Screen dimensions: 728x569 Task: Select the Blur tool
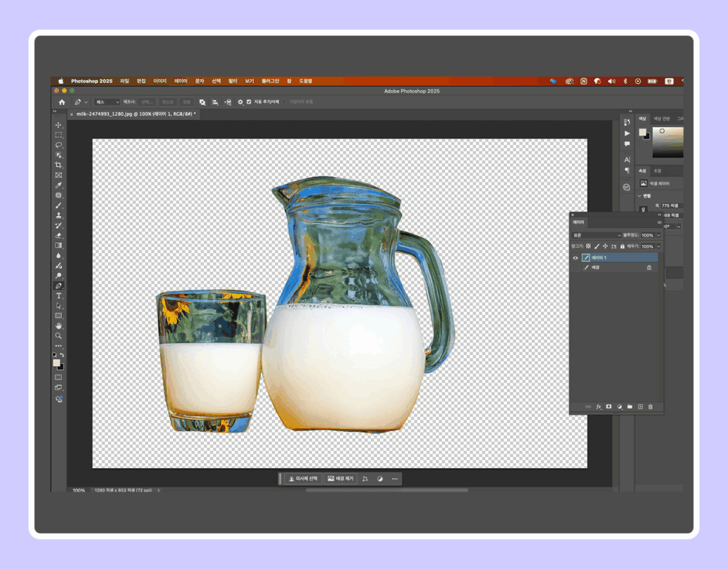tap(58, 256)
